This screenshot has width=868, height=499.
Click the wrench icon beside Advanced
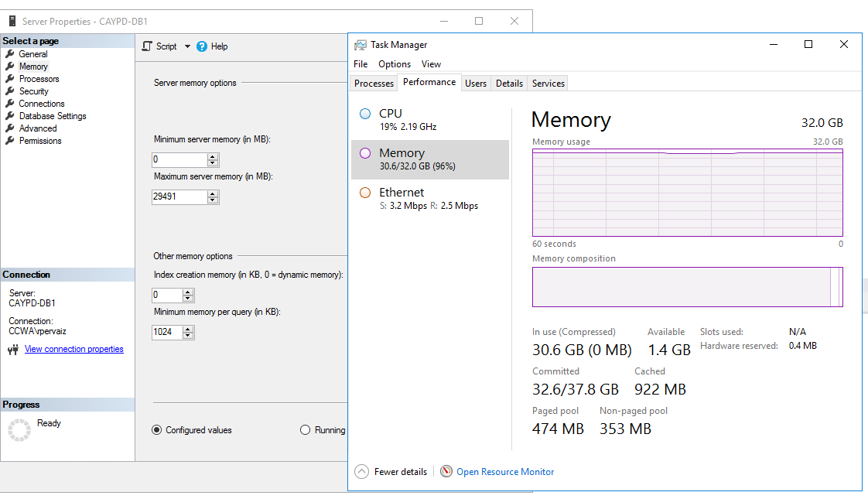(x=10, y=128)
